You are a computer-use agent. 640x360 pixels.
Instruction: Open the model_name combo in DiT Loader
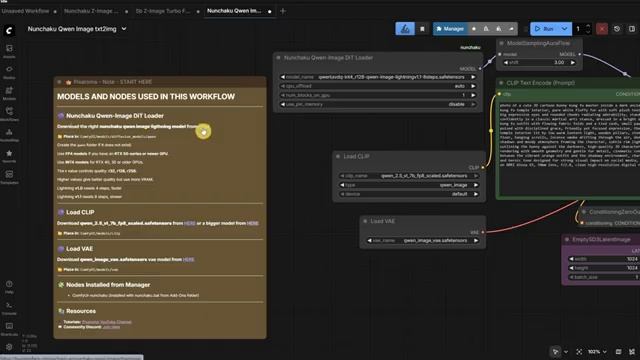[378, 77]
